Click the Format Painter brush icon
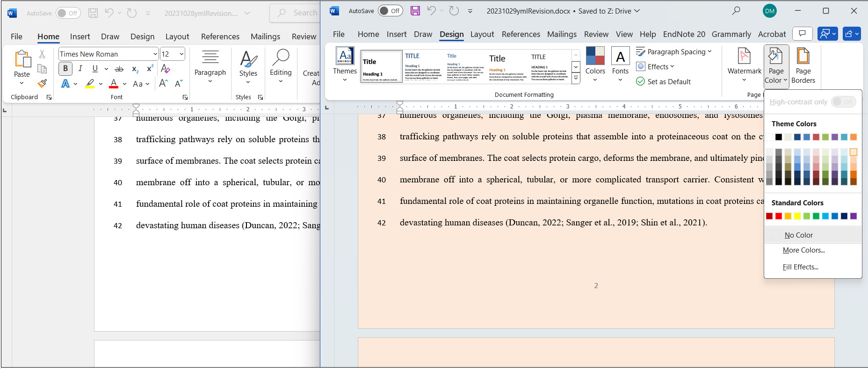The image size is (868, 369). click(42, 84)
